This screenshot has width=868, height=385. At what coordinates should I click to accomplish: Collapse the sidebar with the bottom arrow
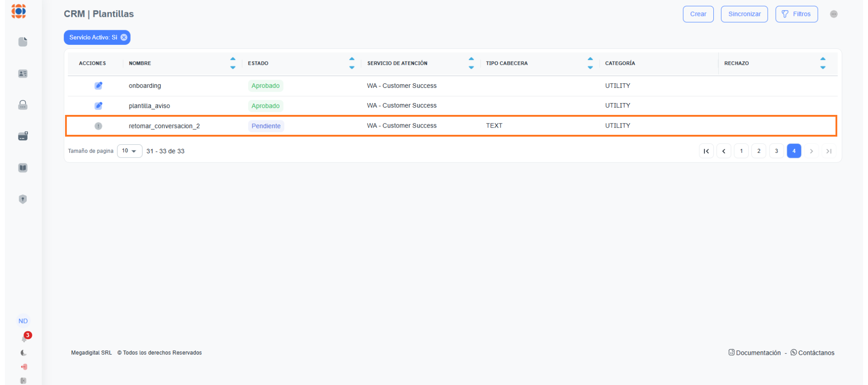coord(24,380)
